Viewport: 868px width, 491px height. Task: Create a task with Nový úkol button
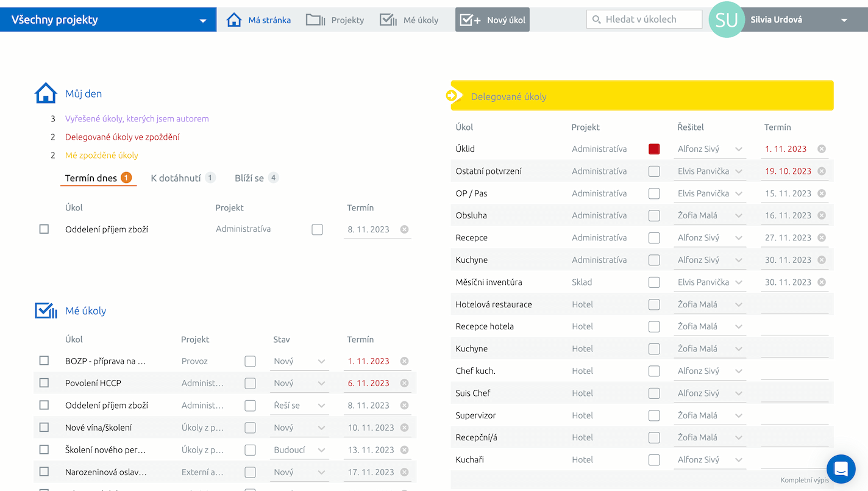tap(493, 20)
